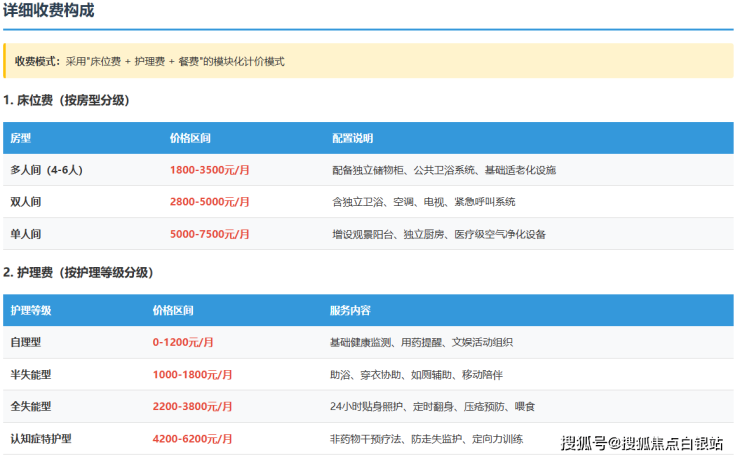This screenshot has height=459, width=740.
Task: Click the 配置说明 column header
Action: point(352,138)
